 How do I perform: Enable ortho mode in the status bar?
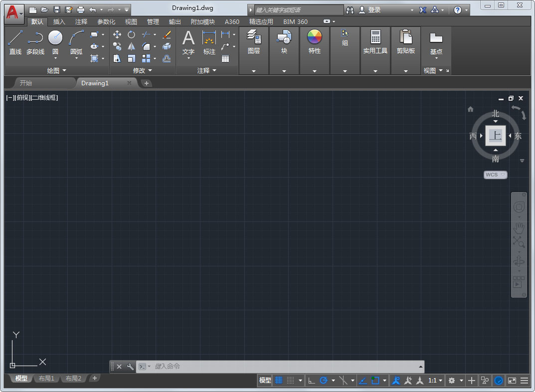coord(310,381)
